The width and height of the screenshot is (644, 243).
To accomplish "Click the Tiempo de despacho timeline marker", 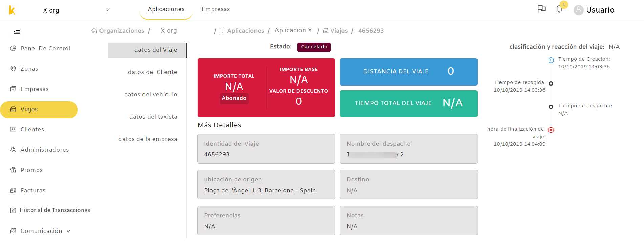I will point(551,107).
